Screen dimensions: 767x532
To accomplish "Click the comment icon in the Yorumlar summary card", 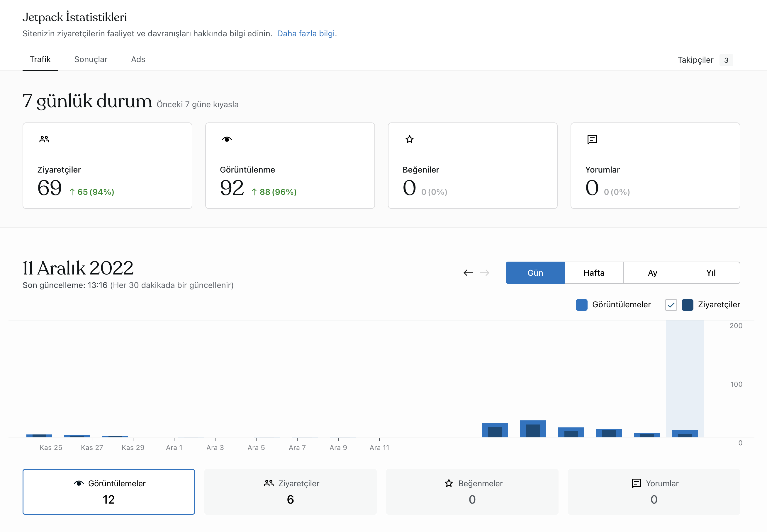I will 592,139.
